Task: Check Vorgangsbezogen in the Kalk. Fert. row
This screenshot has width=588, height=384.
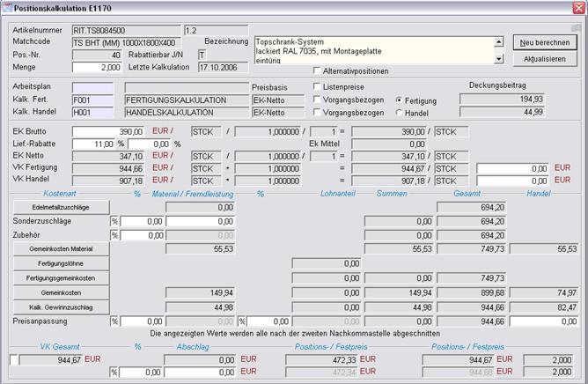Action: coord(318,100)
